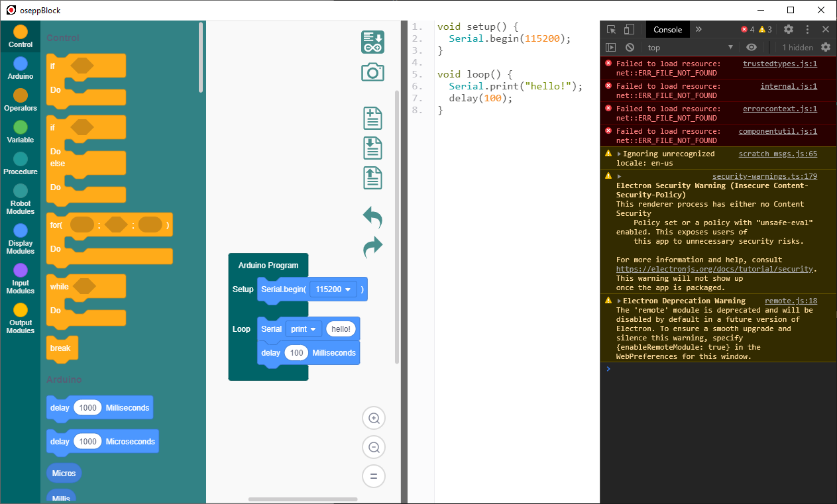Click the console input prompt
Viewport: 837px width, 504px height.
[x=718, y=369]
